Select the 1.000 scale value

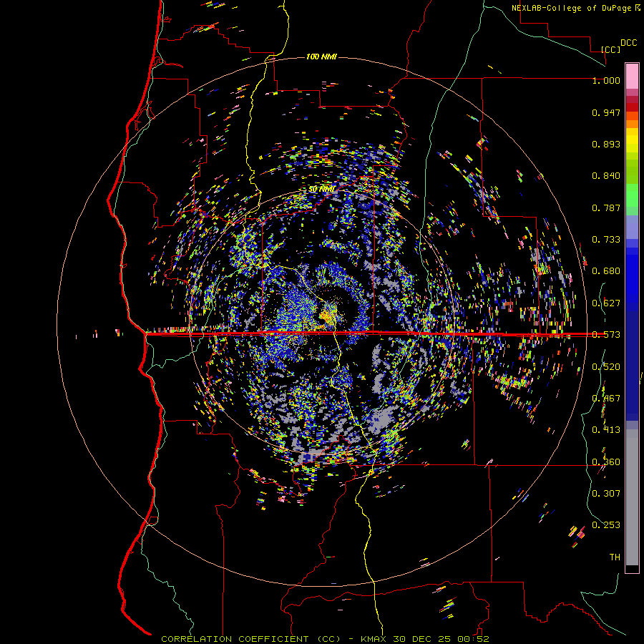tap(606, 80)
